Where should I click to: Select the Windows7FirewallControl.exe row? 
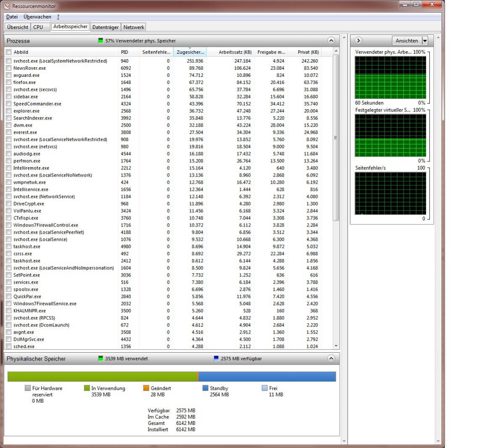point(169,225)
